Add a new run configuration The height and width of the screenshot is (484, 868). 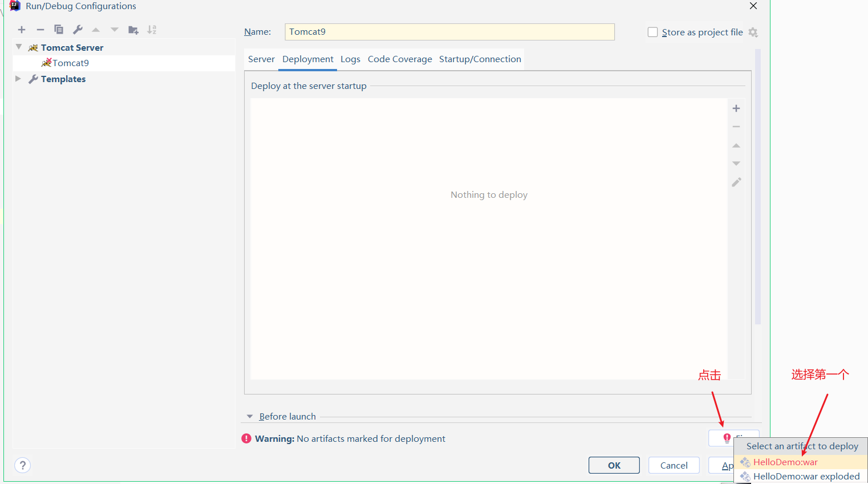(x=22, y=30)
